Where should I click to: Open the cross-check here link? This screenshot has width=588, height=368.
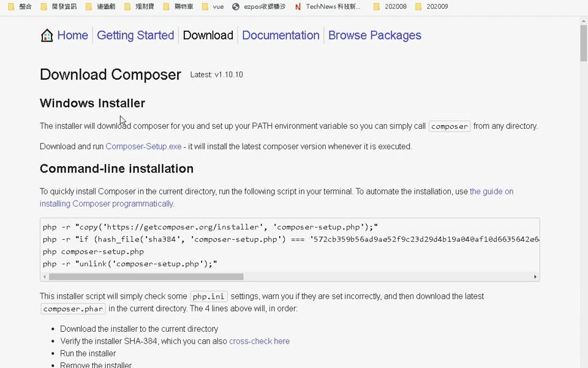[259, 341]
